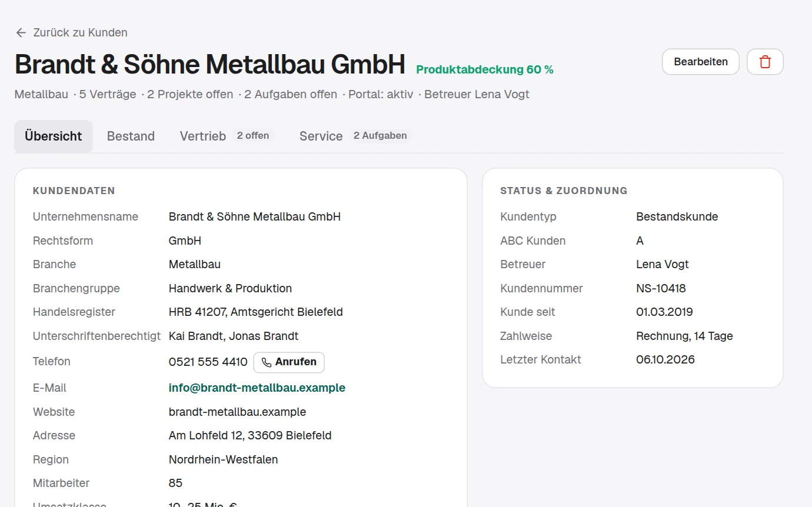Click the Betreuer value Lena Vogt

click(x=663, y=265)
